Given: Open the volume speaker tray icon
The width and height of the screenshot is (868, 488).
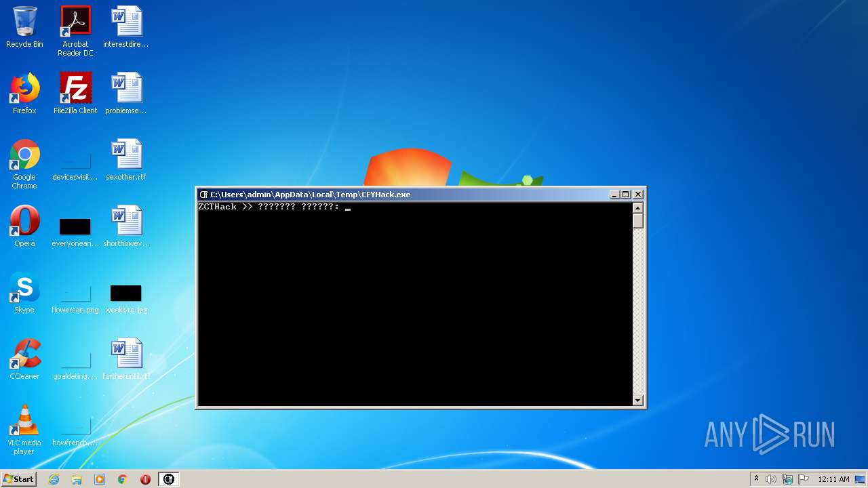Looking at the screenshot, I should click(771, 479).
